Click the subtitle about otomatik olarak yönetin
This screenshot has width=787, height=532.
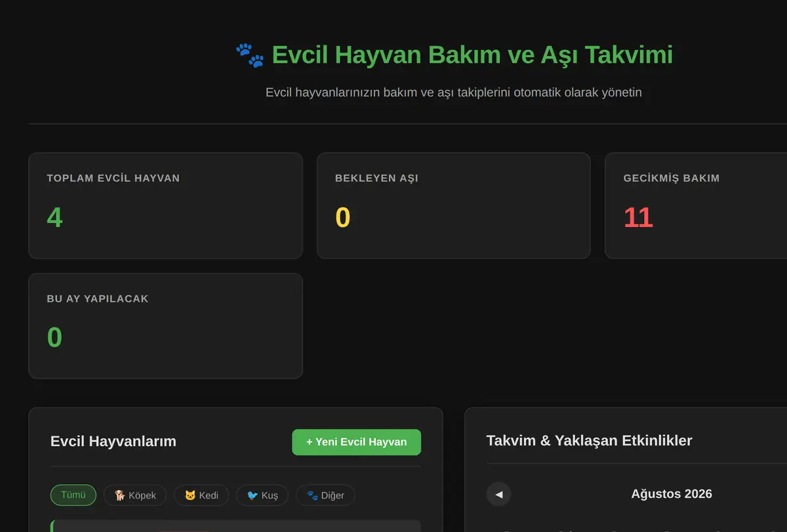454,92
